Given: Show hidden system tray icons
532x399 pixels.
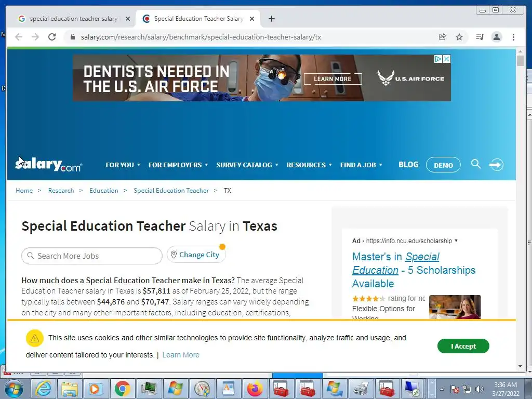Looking at the screenshot, I should tap(442, 389).
